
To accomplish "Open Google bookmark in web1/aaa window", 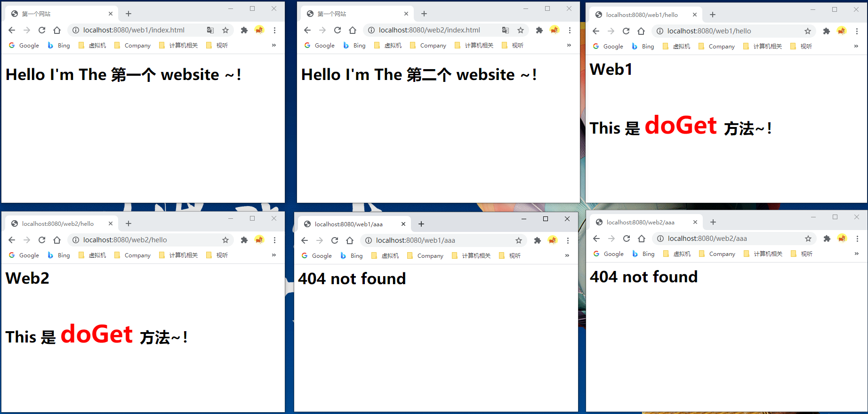I will [x=317, y=255].
